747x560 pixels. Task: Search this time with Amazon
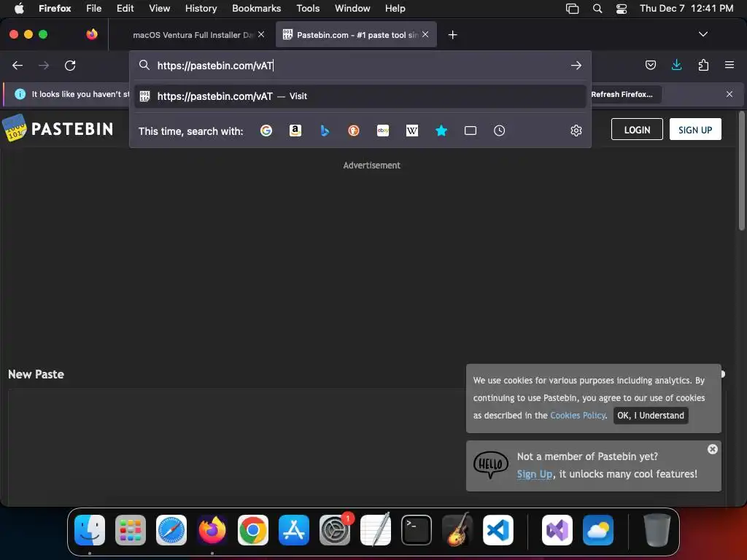[x=295, y=131]
